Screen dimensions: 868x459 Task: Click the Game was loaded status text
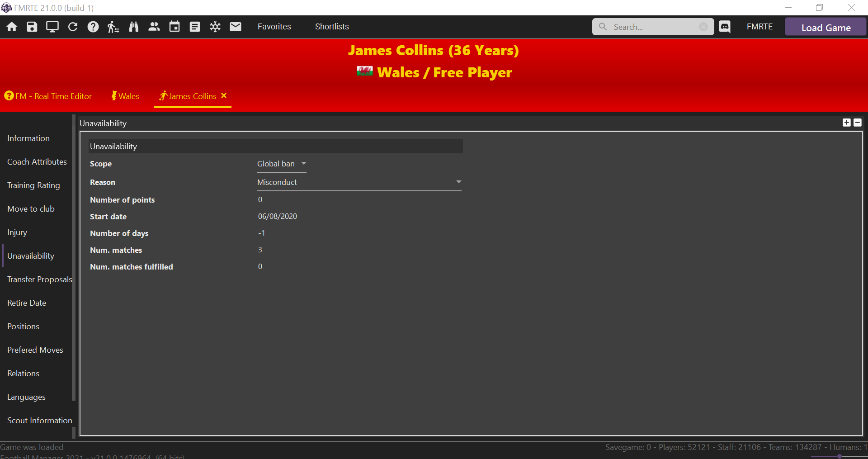[32, 447]
